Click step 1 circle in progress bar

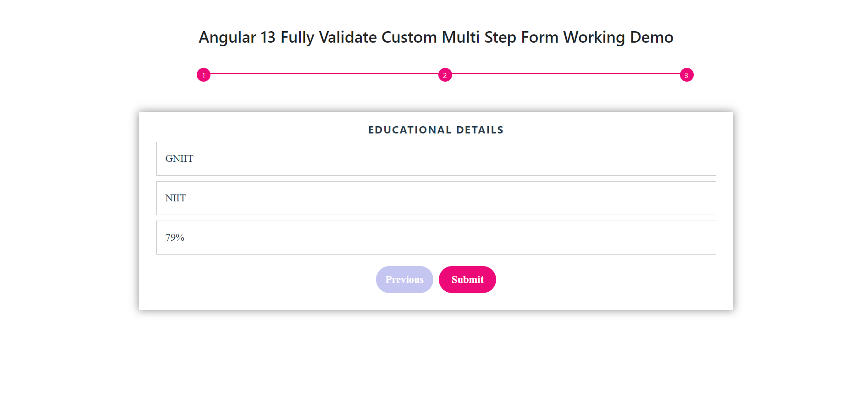pos(204,75)
